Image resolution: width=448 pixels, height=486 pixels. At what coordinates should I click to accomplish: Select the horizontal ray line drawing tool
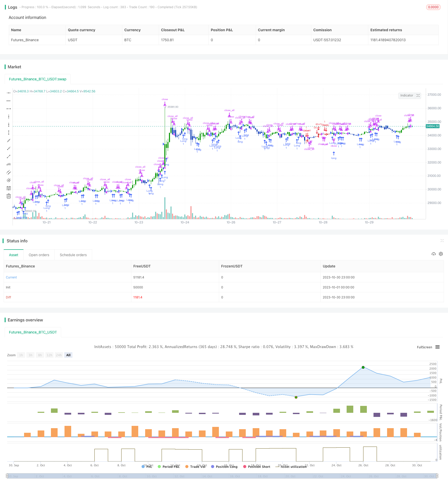9,101
